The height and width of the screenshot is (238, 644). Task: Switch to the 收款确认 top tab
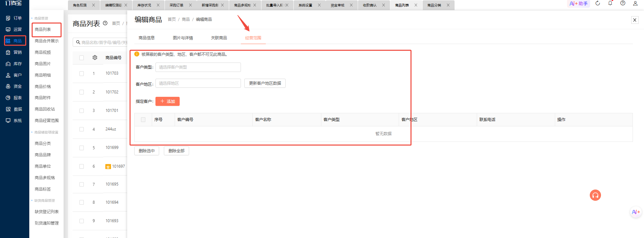[370, 5]
